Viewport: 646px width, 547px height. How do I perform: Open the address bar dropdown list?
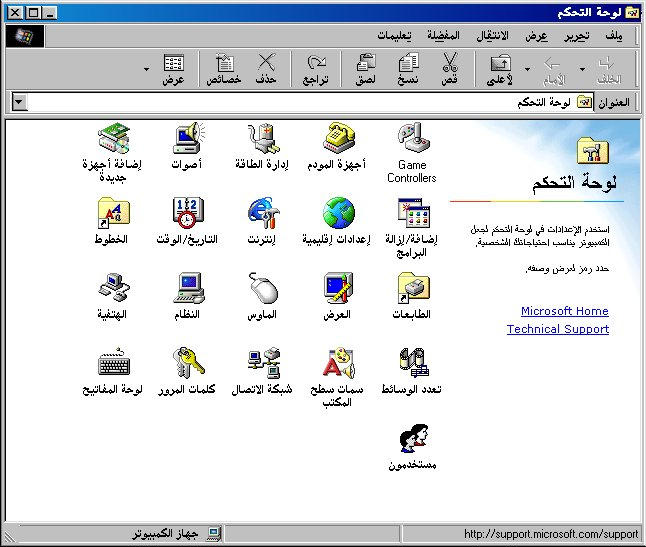coord(19,102)
